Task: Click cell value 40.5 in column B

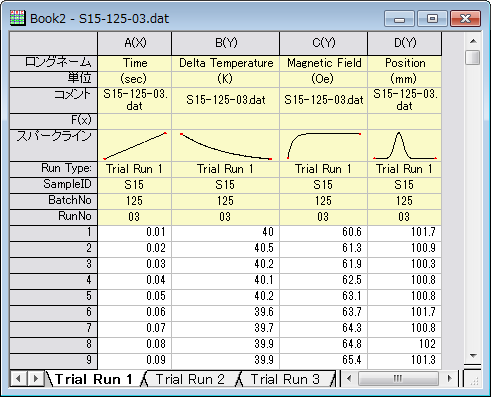Action: point(226,249)
